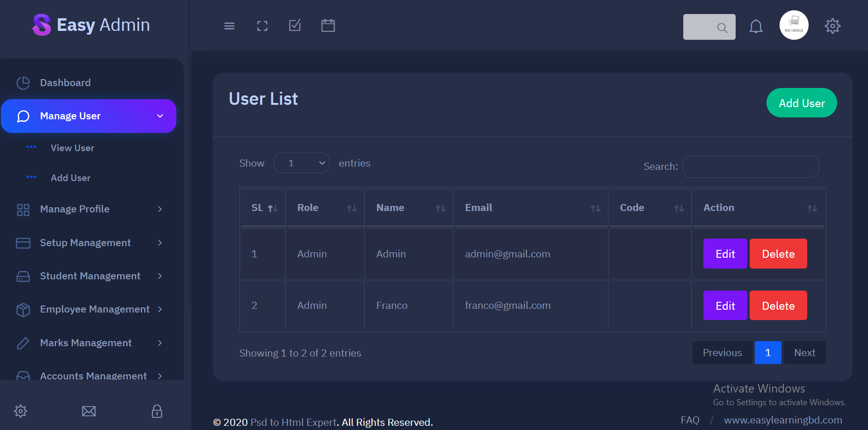Expand the Student Management menu
Image resolution: width=868 pixels, height=430 pixels.
89,276
